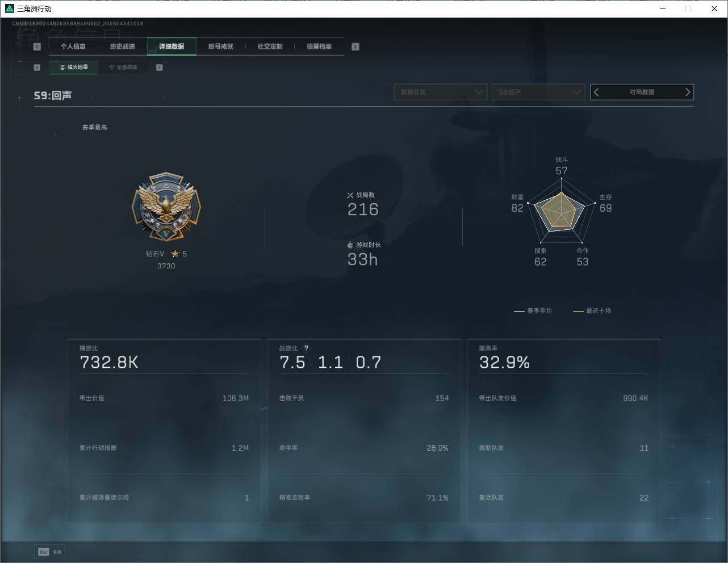
Task: Go to next page with right arrow
Action: [688, 92]
